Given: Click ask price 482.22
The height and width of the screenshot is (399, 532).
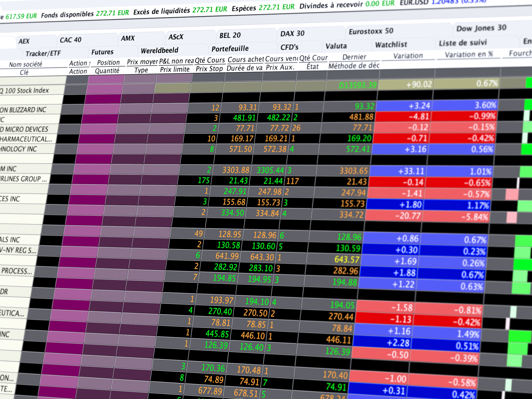Looking at the screenshot, I should point(279,117).
